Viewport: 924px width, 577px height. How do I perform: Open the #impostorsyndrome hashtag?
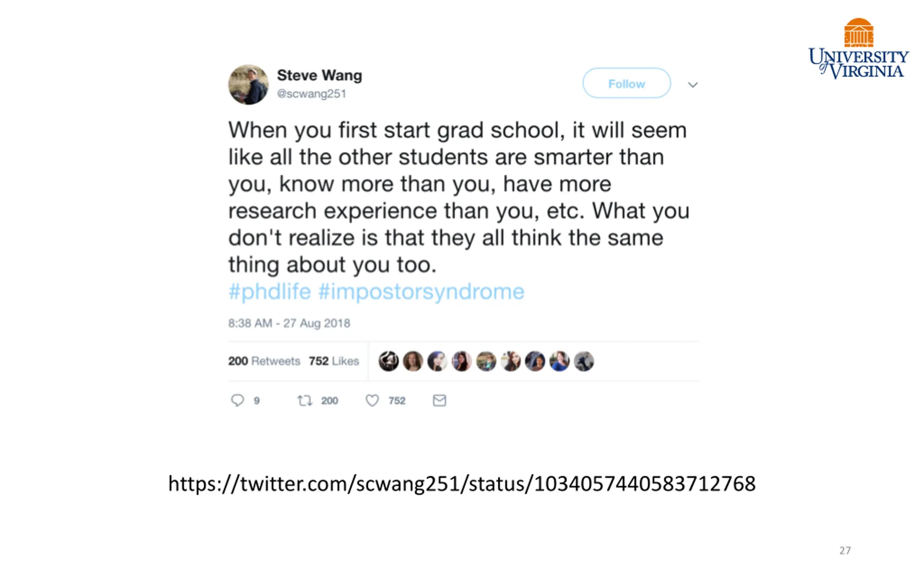421,292
